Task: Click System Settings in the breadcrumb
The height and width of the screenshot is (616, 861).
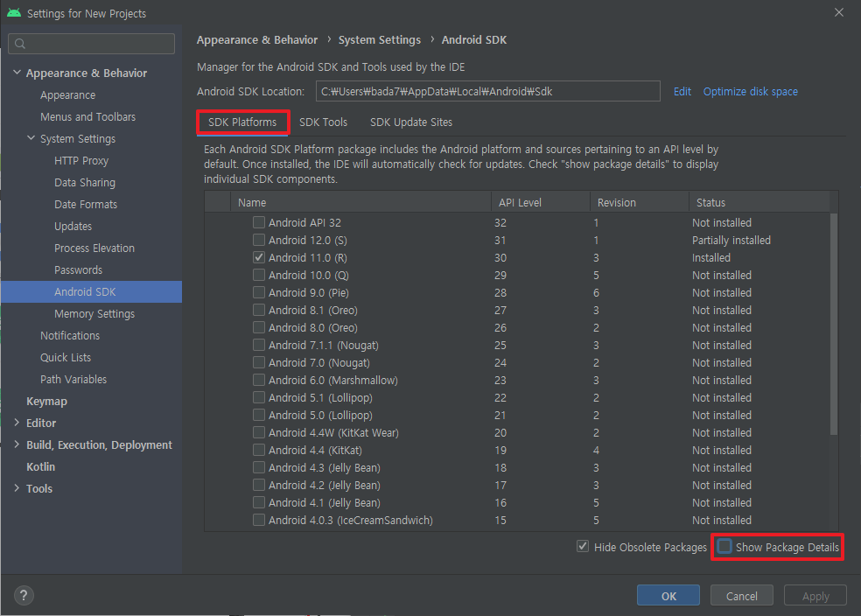Action: point(380,40)
